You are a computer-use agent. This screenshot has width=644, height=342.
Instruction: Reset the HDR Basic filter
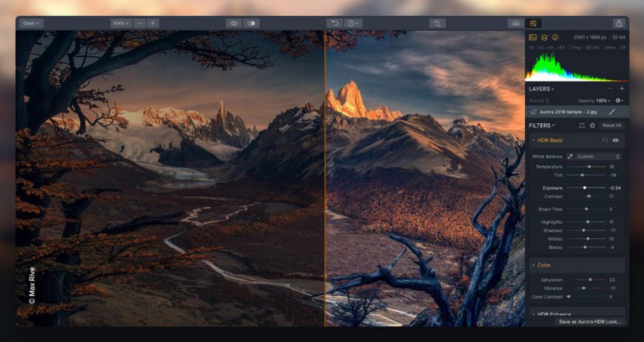coord(605,140)
